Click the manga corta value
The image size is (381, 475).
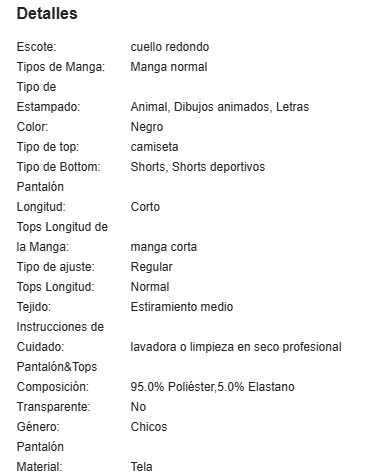164,247
